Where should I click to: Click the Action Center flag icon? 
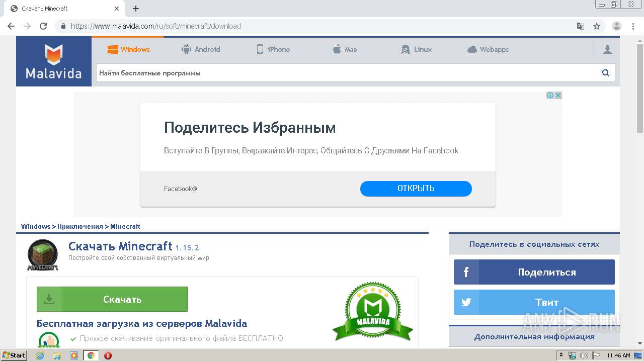[x=596, y=355]
